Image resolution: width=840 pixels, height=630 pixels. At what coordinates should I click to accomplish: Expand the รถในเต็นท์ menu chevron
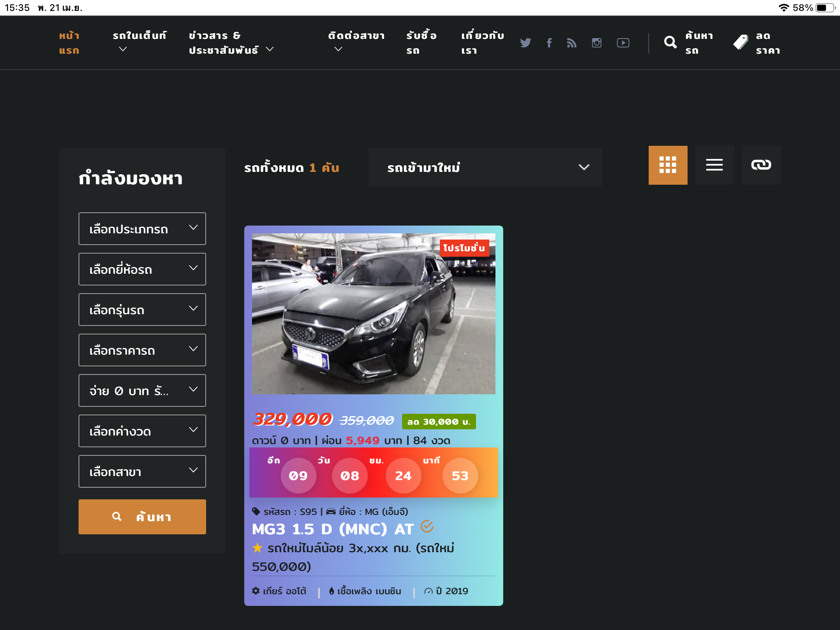(x=123, y=49)
